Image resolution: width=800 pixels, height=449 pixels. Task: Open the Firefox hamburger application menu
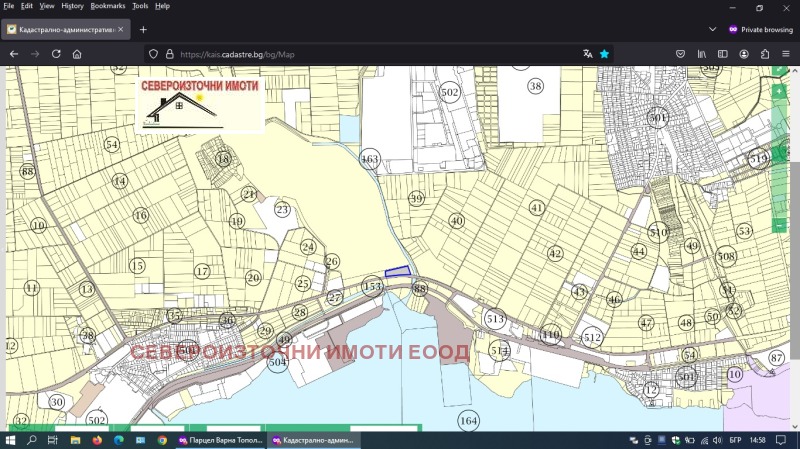tap(786, 54)
